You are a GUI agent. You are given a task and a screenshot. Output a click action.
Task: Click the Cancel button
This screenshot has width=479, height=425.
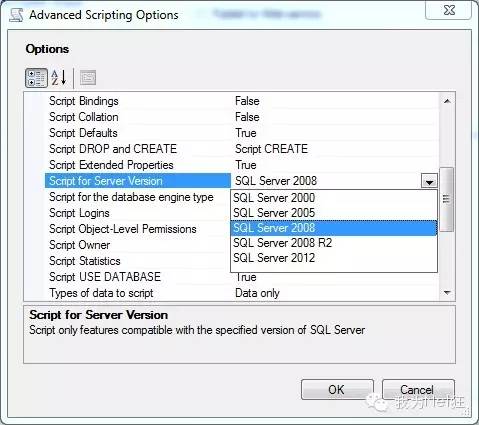click(418, 389)
